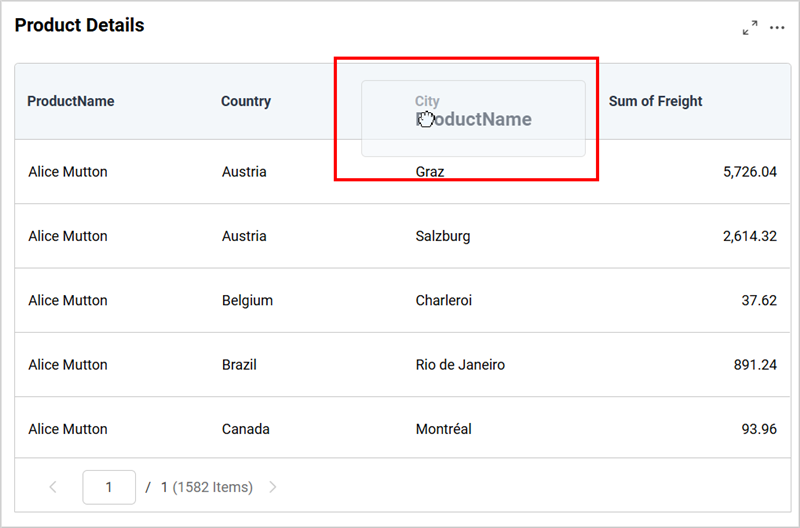Click the Rio de Janeiro cell

(460, 365)
